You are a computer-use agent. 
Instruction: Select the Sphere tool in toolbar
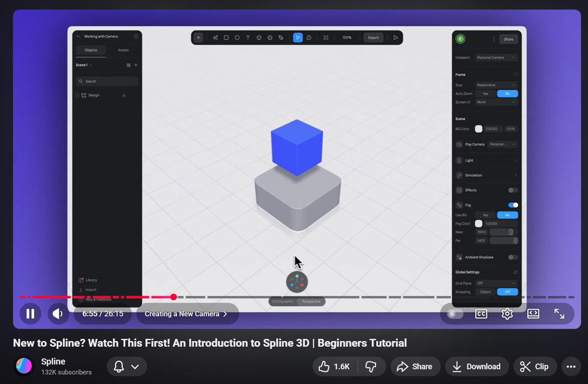pos(270,38)
